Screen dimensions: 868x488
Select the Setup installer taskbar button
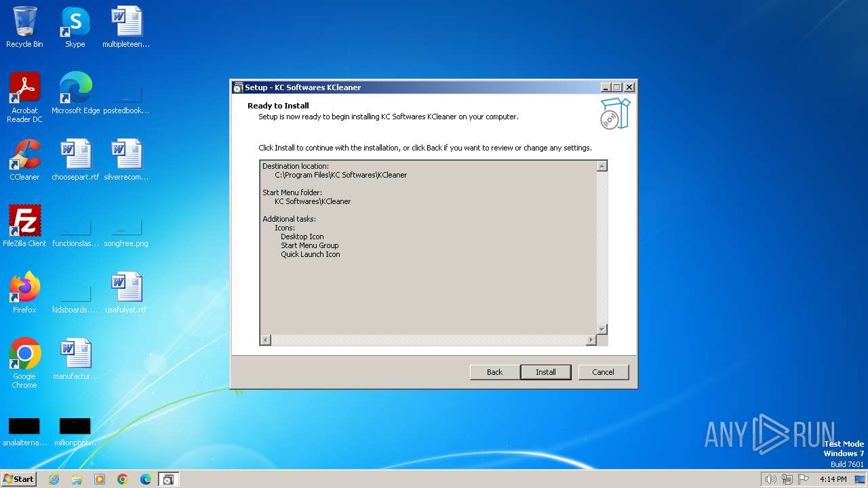click(x=168, y=479)
